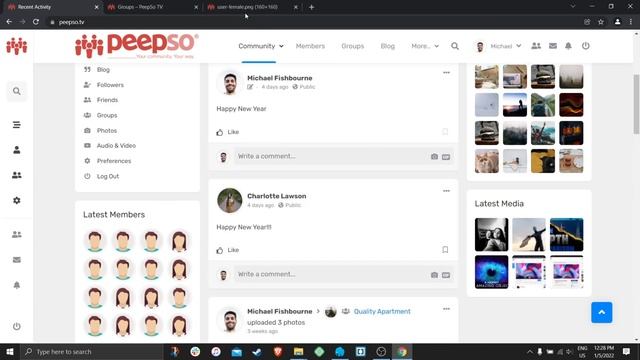Click the browser address bar
Screen dimensions: 640x360
click(314, 22)
